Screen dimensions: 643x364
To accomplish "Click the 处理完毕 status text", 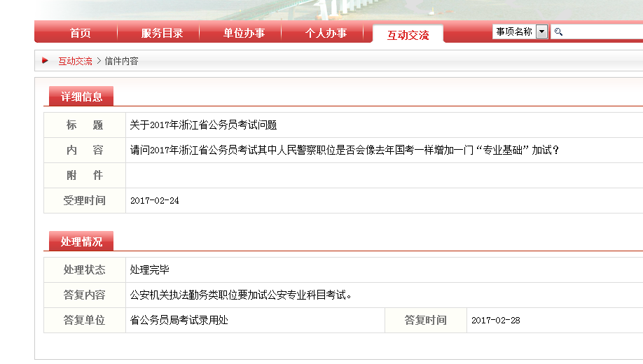I will tap(149, 270).
